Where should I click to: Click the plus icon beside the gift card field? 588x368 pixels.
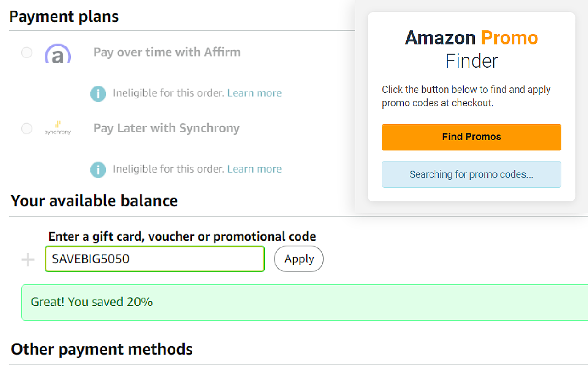[x=28, y=259]
